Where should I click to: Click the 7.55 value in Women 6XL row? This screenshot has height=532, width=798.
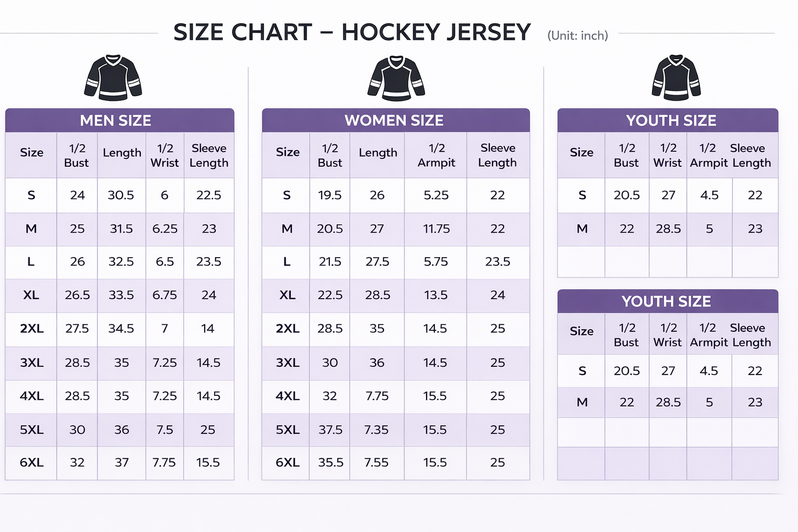(376, 462)
